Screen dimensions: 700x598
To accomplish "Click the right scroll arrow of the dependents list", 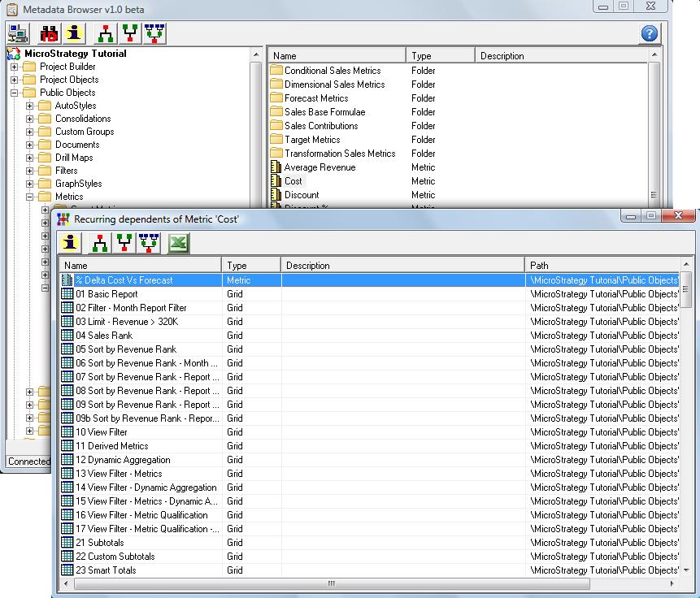I will tap(672, 583).
